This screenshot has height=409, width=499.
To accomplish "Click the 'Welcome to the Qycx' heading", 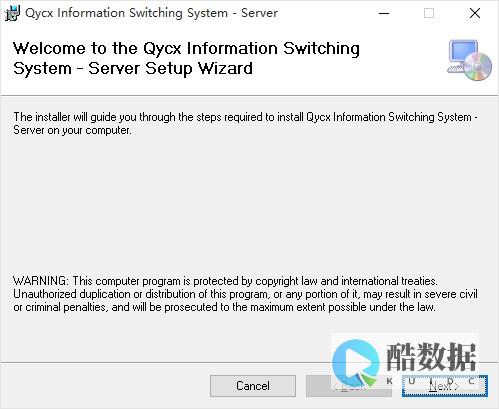I will click(x=186, y=49).
